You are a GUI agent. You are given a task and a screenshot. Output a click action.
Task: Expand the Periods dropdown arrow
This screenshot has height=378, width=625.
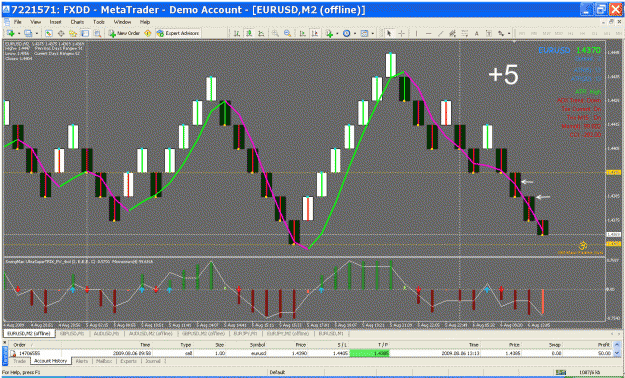(x=355, y=33)
